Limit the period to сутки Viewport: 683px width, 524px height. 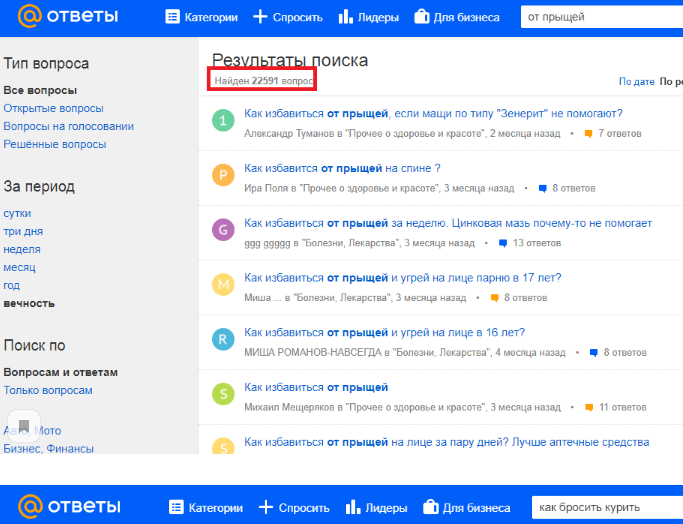[17, 213]
